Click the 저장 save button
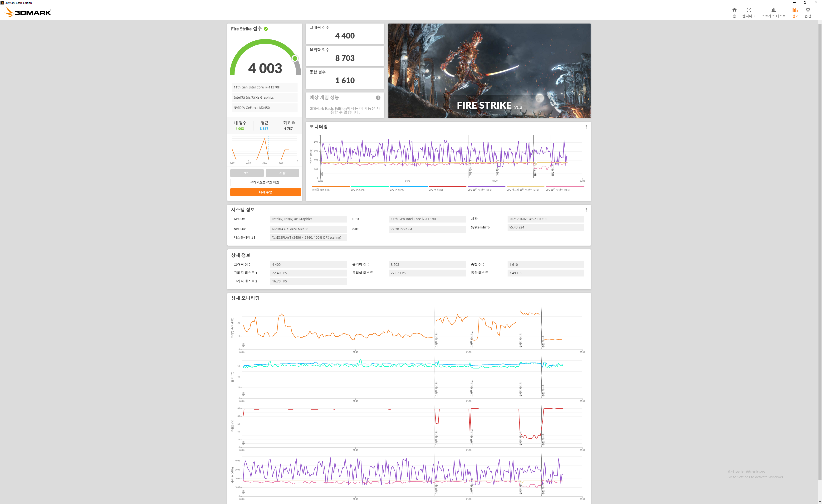The image size is (822, 504). coord(282,173)
